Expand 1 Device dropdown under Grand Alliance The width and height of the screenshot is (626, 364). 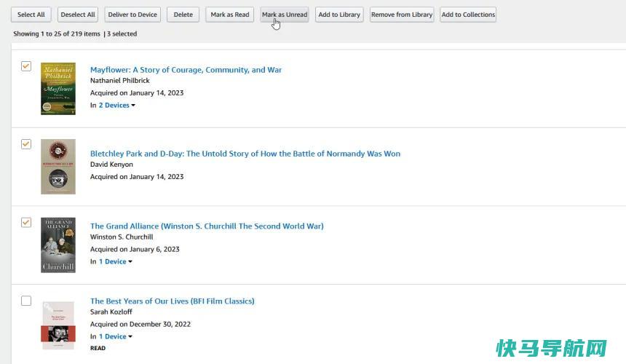pos(116,262)
